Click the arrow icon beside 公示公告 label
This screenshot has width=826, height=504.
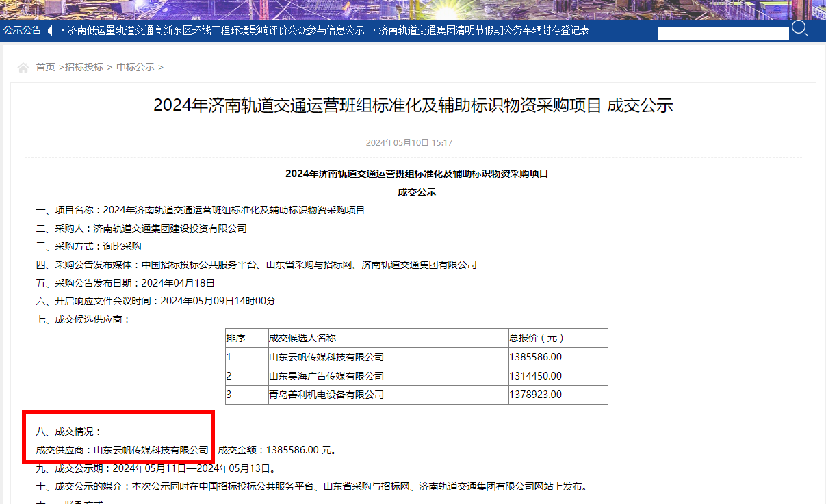click(49, 30)
